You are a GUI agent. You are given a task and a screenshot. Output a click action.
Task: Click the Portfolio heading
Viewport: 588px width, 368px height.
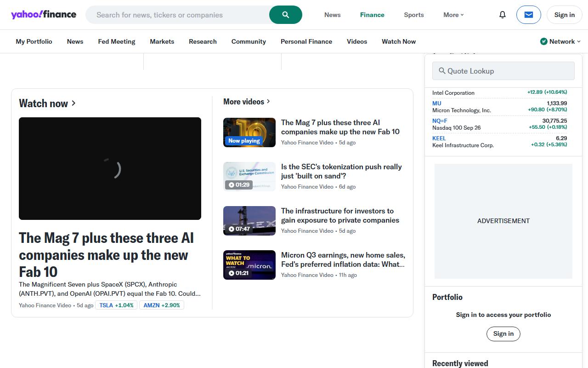pyautogui.click(x=447, y=297)
